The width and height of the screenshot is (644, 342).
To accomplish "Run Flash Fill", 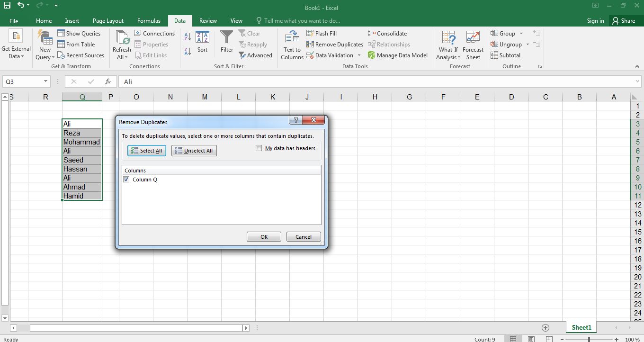I will tap(322, 34).
